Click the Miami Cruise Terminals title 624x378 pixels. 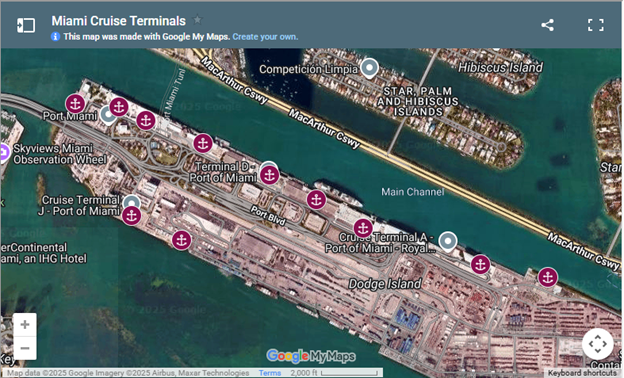coord(119,21)
